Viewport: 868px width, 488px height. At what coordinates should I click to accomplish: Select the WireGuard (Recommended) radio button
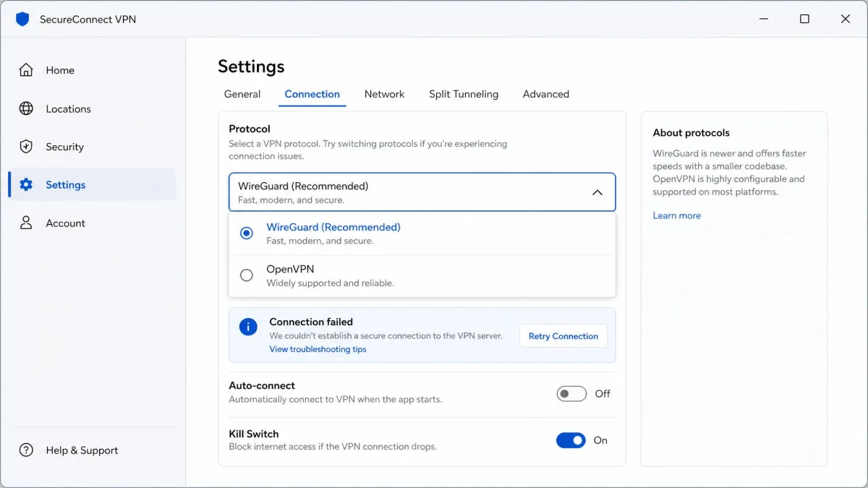click(247, 233)
